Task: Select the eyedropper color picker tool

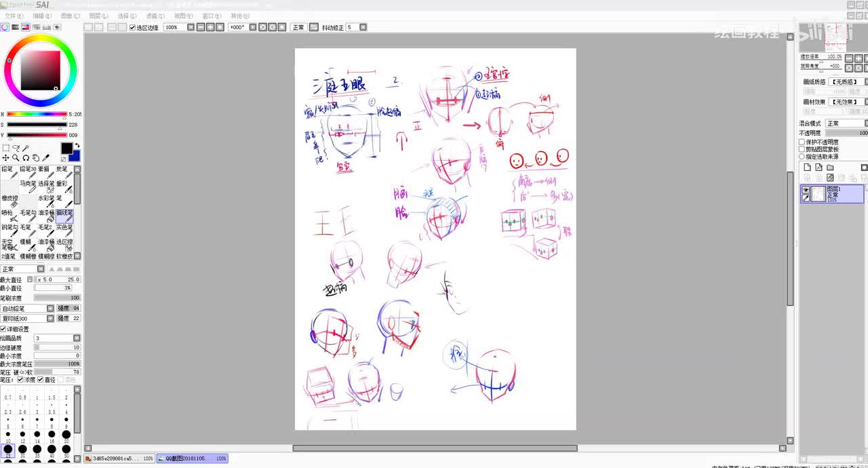Action: tap(45, 158)
